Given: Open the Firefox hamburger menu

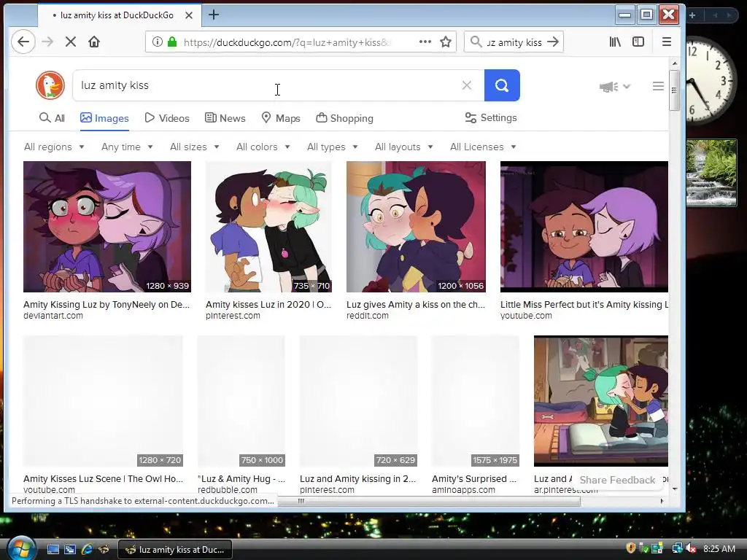Looking at the screenshot, I should pyautogui.click(x=667, y=42).
